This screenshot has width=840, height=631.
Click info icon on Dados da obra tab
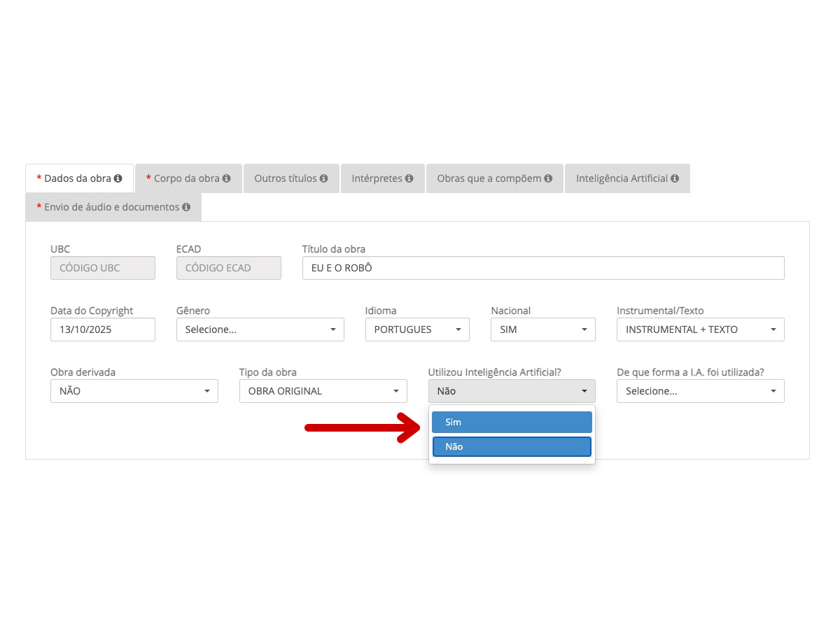pyautogui.click(x=118, y=178)
